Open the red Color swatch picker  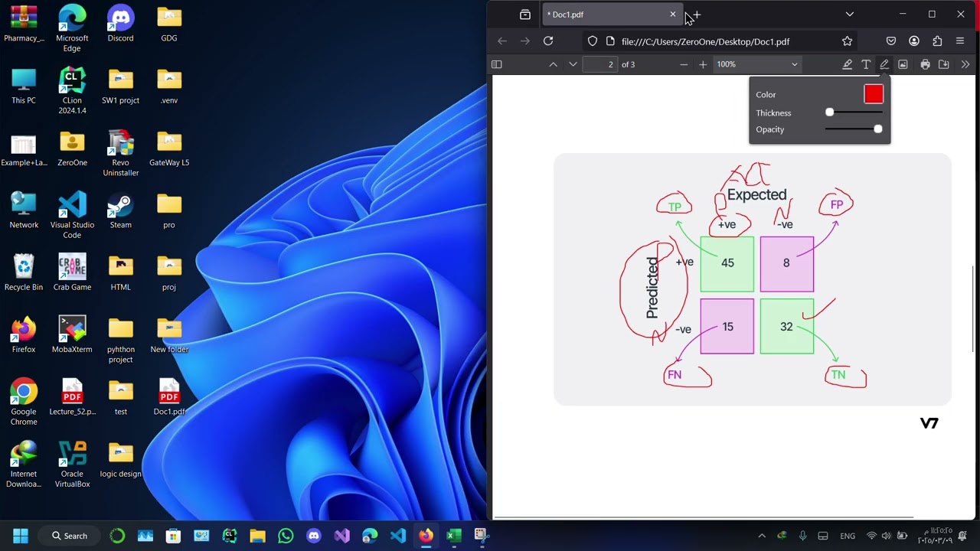click(x=874, y=94)
